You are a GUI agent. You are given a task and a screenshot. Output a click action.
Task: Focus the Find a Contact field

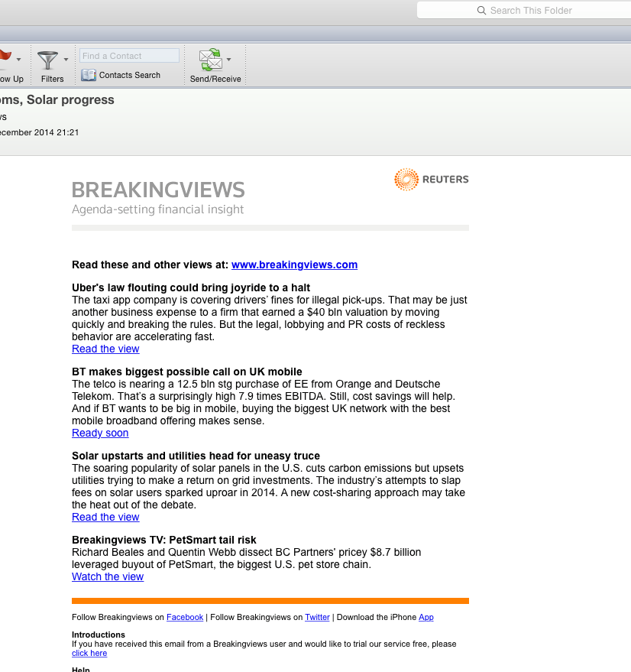129,56
